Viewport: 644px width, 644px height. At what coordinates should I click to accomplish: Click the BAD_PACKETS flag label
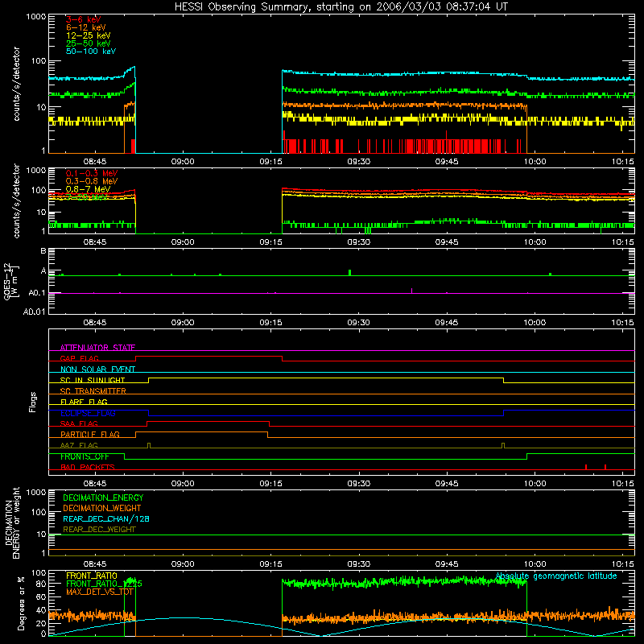(88, 467)
